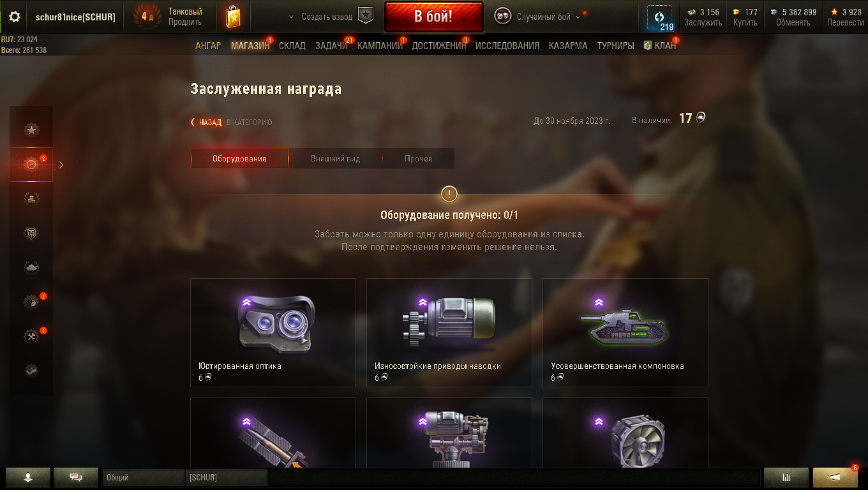Click the Общий chat channel field
This screenshot has width=868, height=490.
[x=143, y=477]
